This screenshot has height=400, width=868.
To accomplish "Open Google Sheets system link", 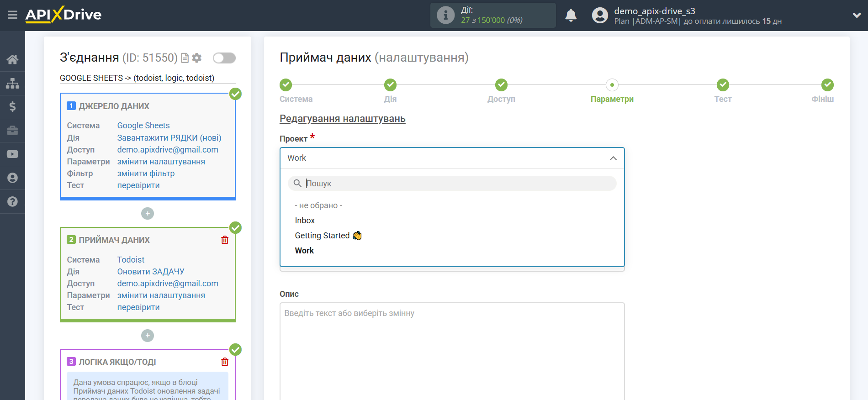I will [x=143, y=126].
